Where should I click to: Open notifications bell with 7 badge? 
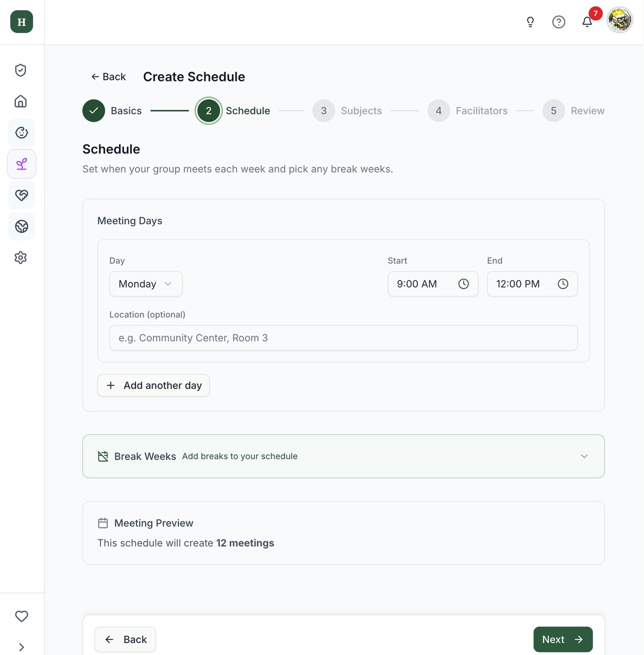[x=587, y=22]
